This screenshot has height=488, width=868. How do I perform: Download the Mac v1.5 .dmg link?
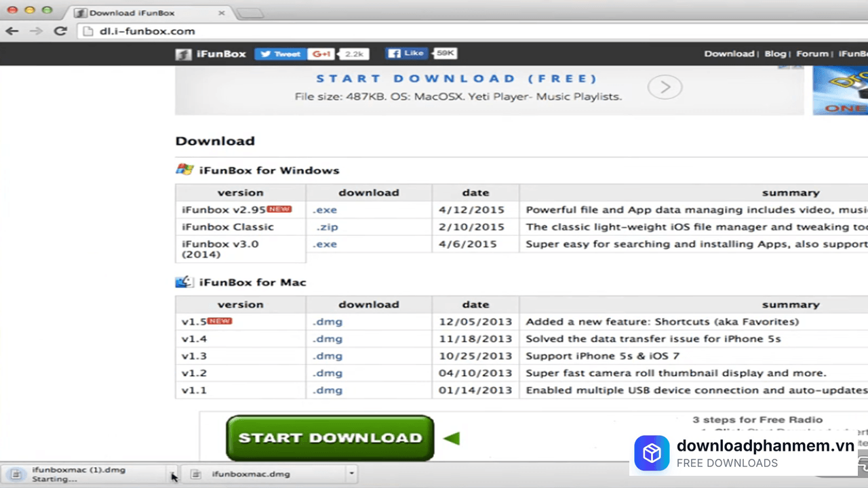328,322
